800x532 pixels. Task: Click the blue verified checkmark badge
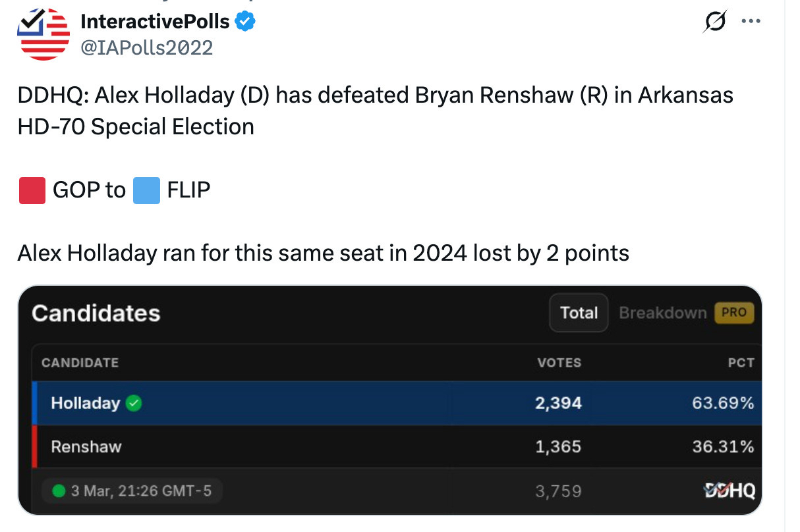[x=246, y=22]
